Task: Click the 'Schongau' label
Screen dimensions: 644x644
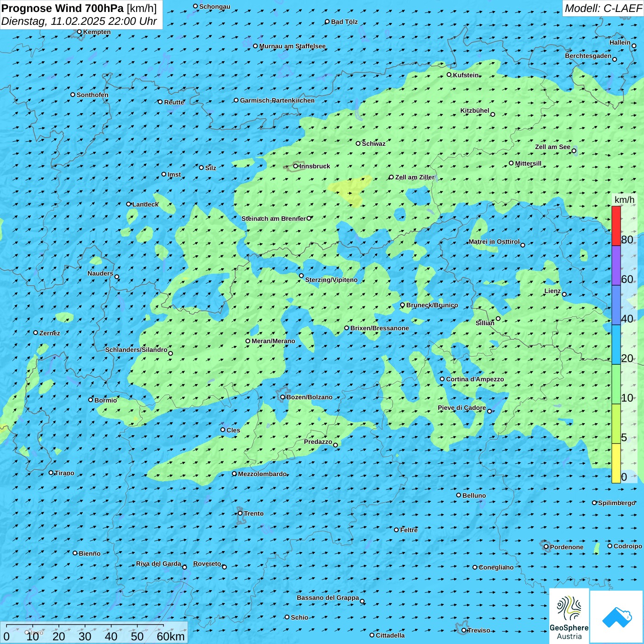Action: coord(215,6)
